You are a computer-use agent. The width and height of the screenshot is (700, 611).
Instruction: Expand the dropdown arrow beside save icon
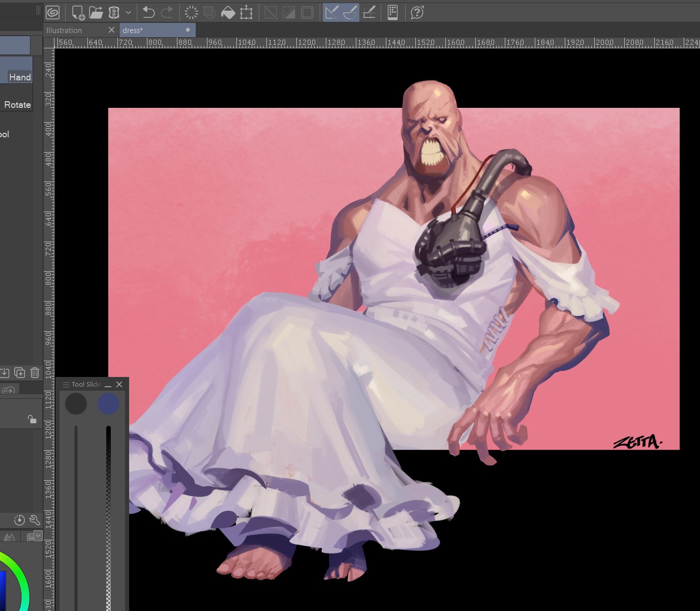pos(128,12)
